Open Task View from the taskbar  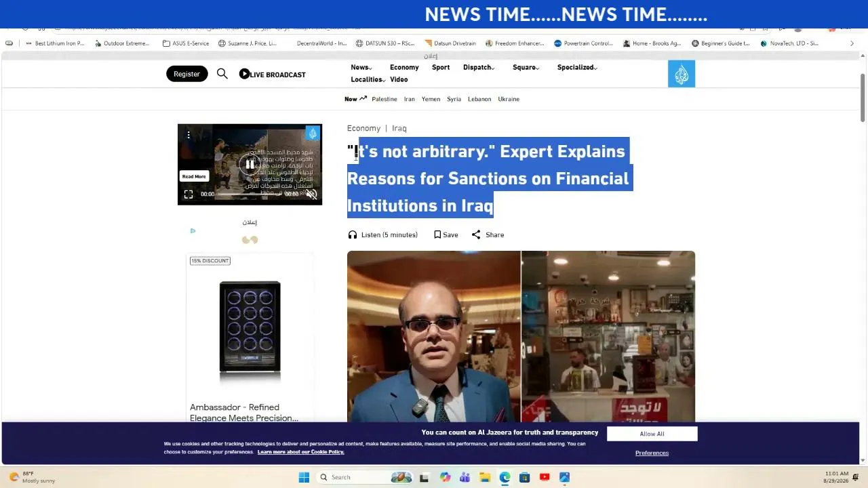click(424, 477)
